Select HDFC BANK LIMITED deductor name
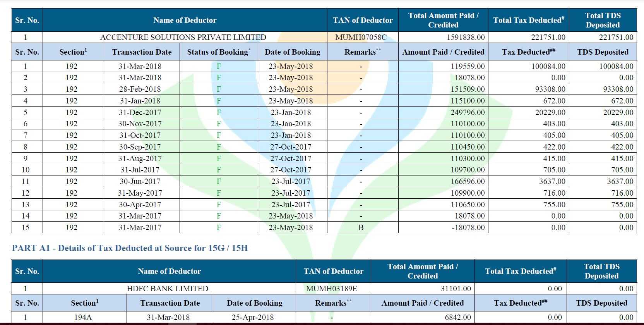The image size is (644, 325). [x=168, y=289]
